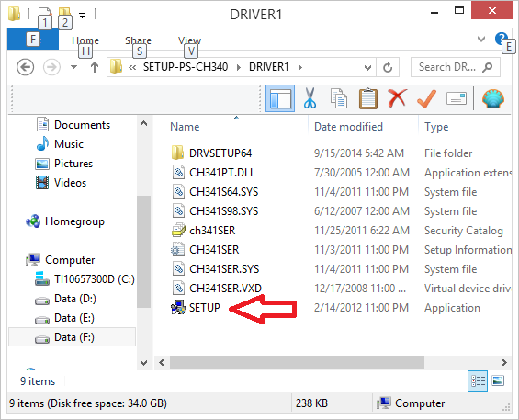Viewport: 519px width, 420px height.
Task: Open Pictures in navigation pane
Action: 73,164
